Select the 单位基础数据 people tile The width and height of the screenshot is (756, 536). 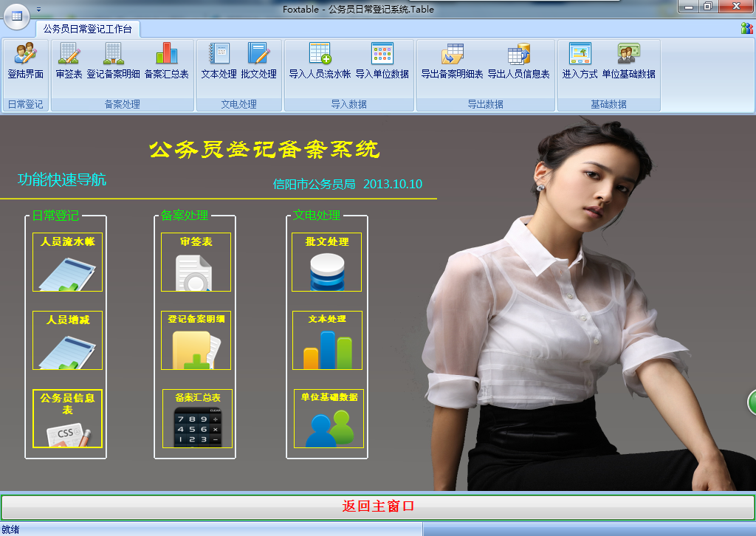pos(329,419)
